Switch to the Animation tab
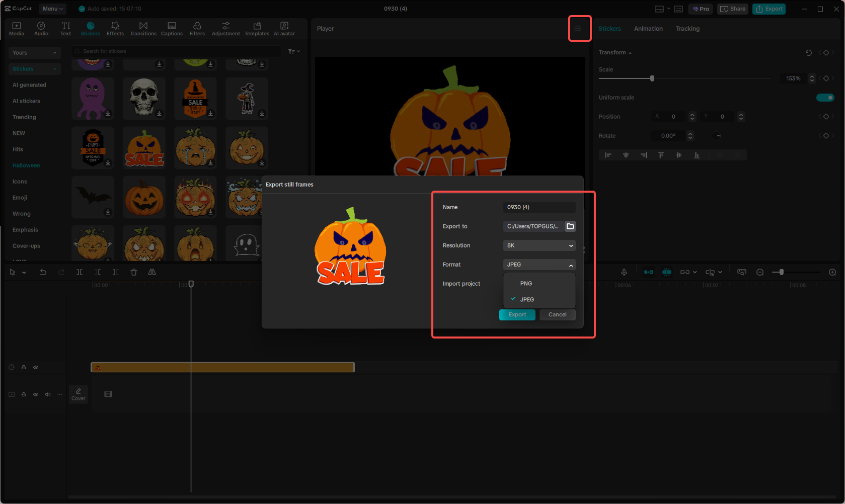This screenshot has height=504, width=845. pos(648,29)
